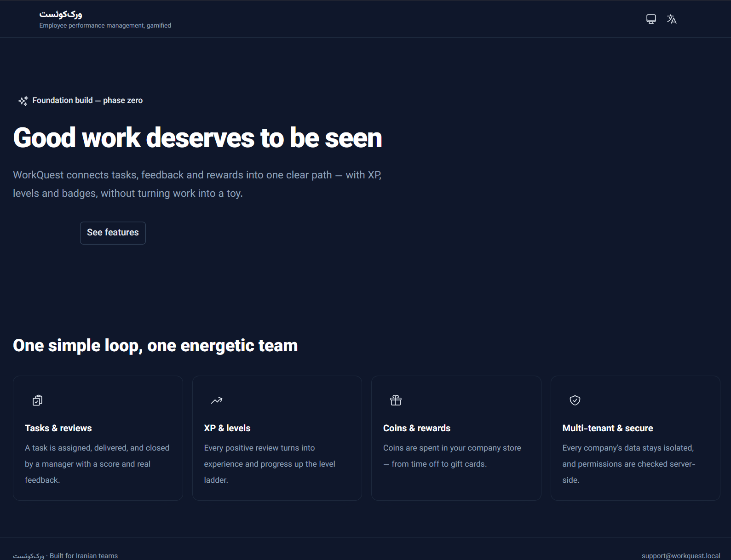Image resolution: width=731 pixels, height=560 pixels.
Task: Open the language translate icon
Action: [672, 19]
